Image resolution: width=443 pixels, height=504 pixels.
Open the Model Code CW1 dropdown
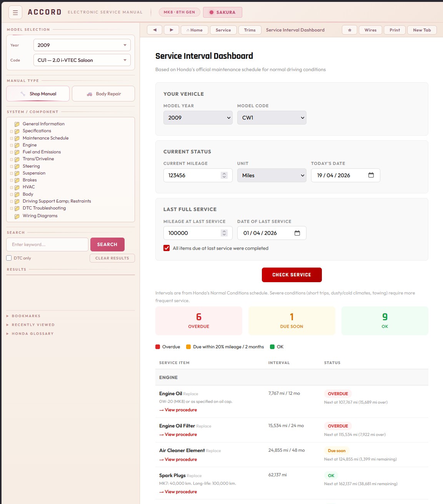271,118
